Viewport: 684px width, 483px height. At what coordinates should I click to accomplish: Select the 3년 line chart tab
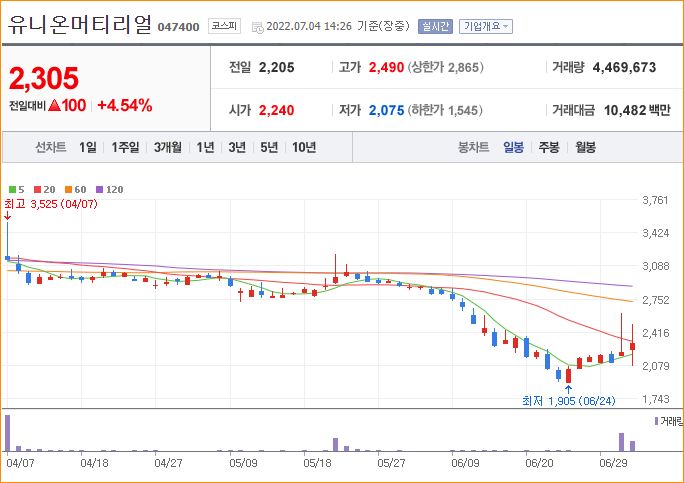(237, 147)
